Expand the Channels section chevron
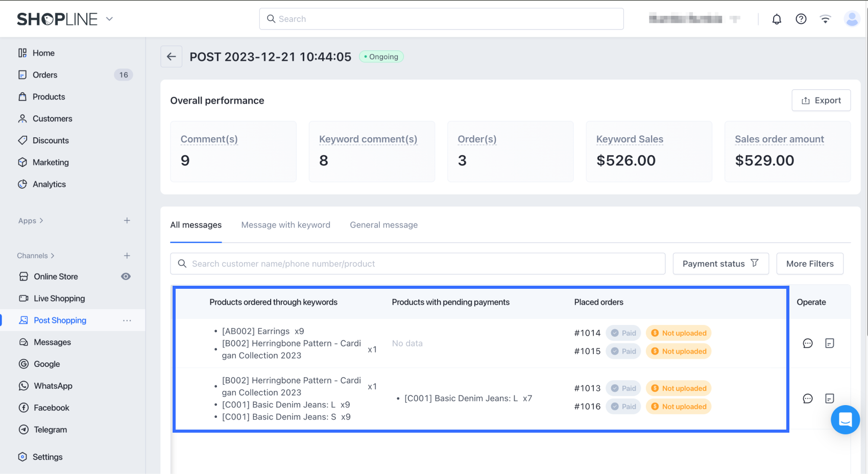The height and width of the screenshot is (474, 868). [52, 256]
